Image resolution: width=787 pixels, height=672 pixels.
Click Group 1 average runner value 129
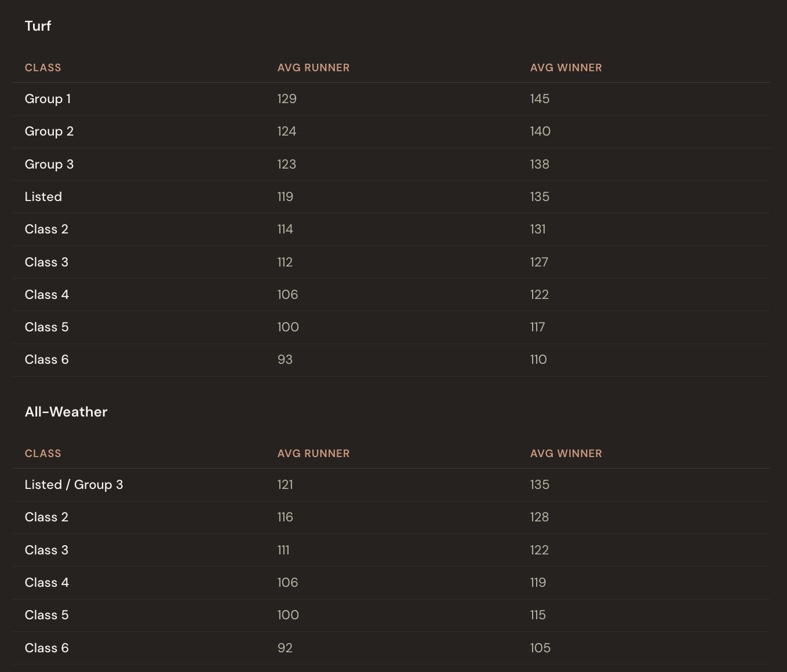(x=287, y=99)
